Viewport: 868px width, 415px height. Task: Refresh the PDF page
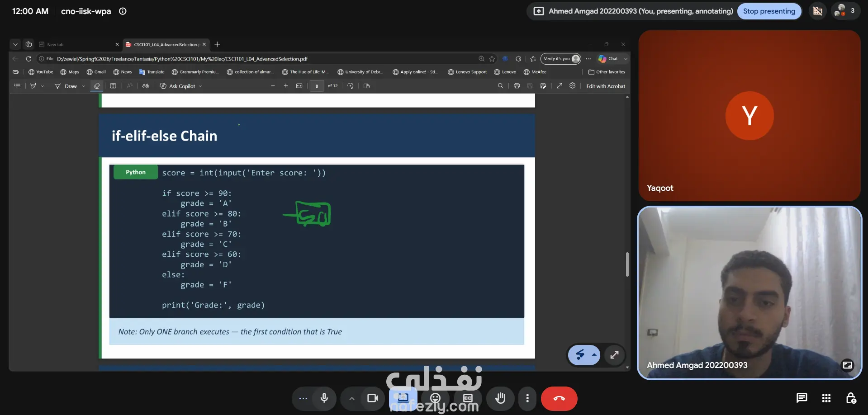point(28,59)
